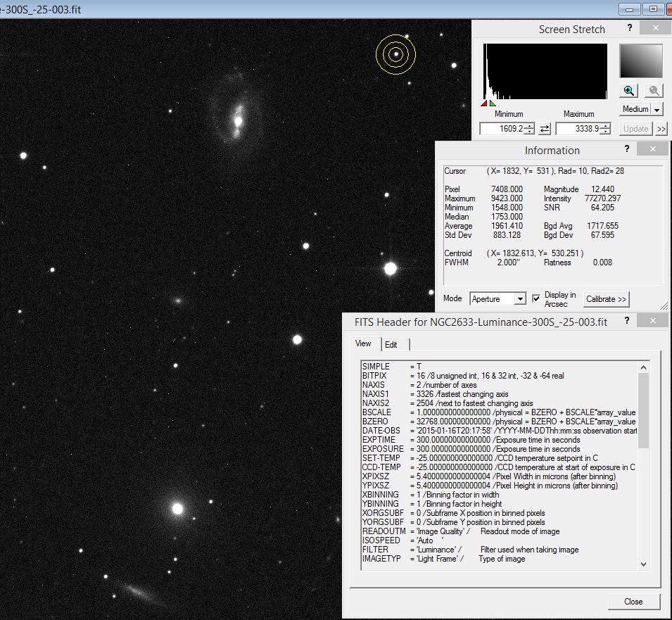Open the Screen Stretch help question mark
Image resolution: width=672 pixels, height=620 pixels.
click(x=629, y=27)
